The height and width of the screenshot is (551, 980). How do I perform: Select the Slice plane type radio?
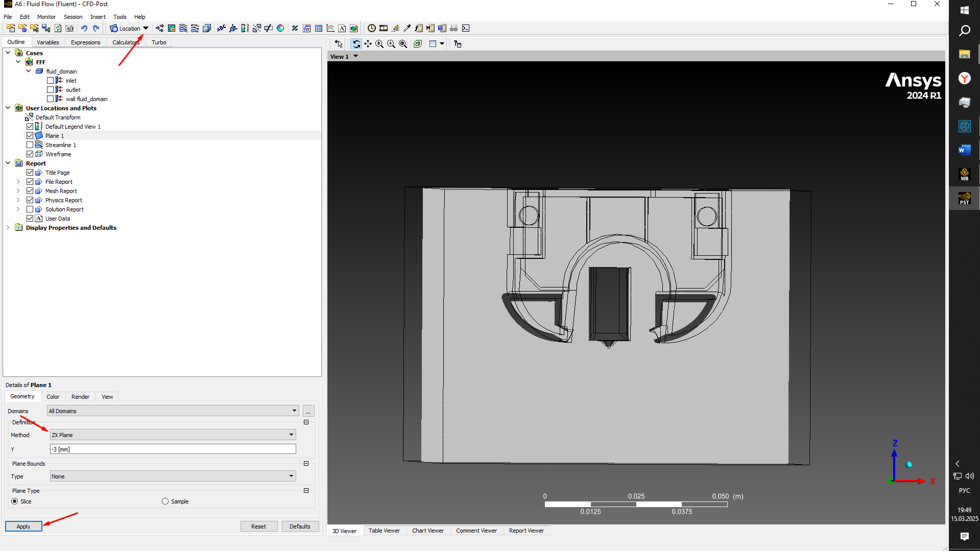[14, 501]
